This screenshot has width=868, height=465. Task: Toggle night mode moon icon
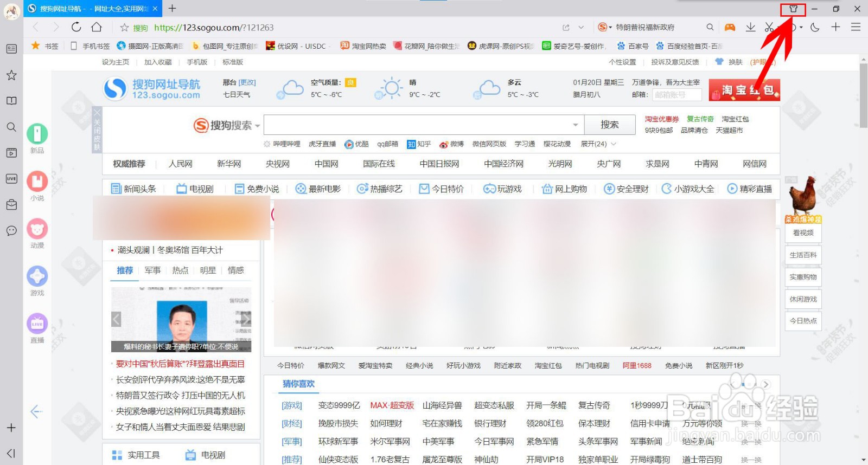coord(815,27)
